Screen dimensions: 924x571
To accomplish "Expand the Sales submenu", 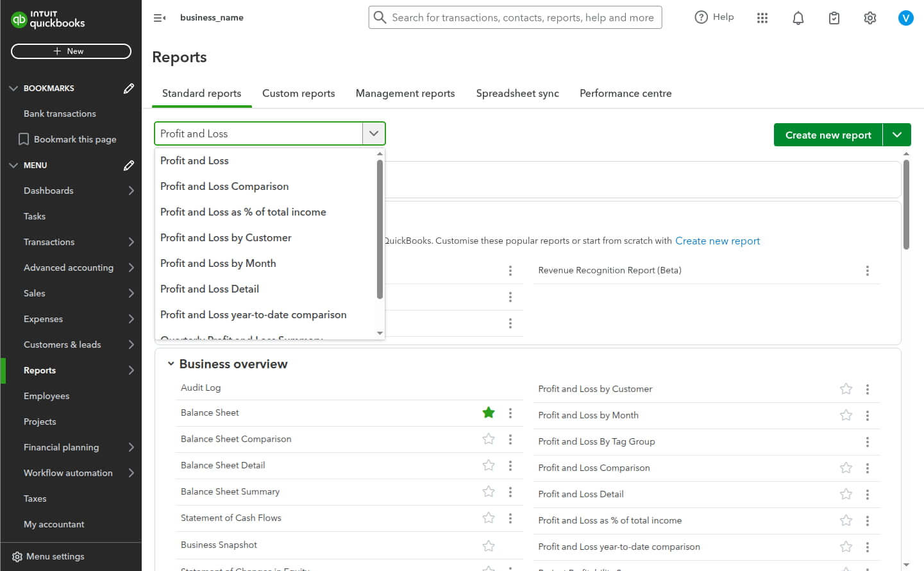I will click(x=131, y=293).
